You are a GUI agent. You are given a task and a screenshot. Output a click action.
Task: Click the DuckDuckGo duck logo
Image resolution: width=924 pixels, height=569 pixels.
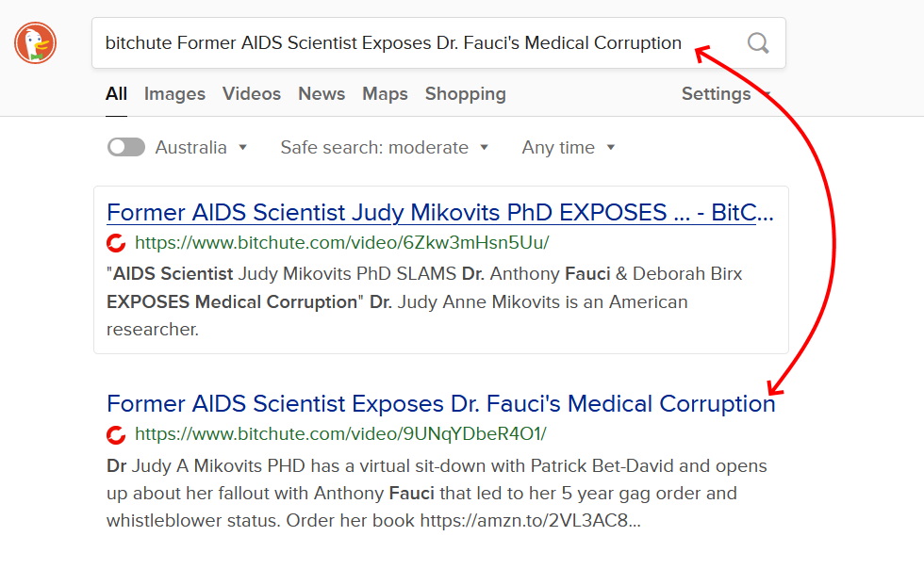point(36,43)
